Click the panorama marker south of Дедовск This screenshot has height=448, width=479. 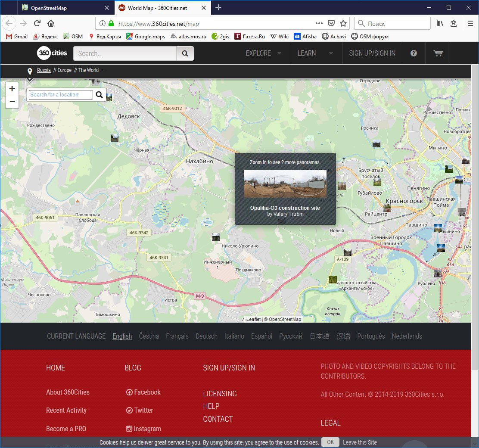115,138
